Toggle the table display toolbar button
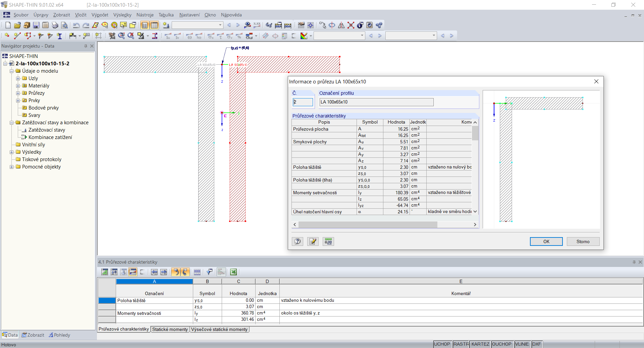Image resolution: width=644 pixels, height=348 pixels. pos(154,25)
